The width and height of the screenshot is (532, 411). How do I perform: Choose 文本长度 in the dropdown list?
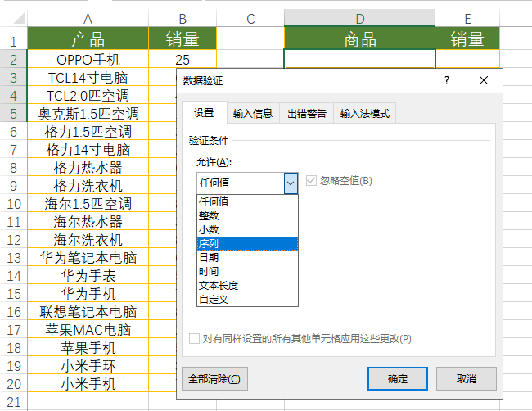point(247,285)
